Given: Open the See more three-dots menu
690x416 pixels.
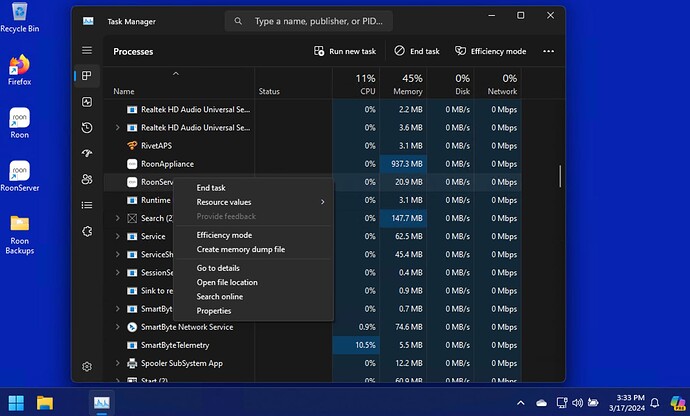Looking at the screenshot, I should [548, 51].
